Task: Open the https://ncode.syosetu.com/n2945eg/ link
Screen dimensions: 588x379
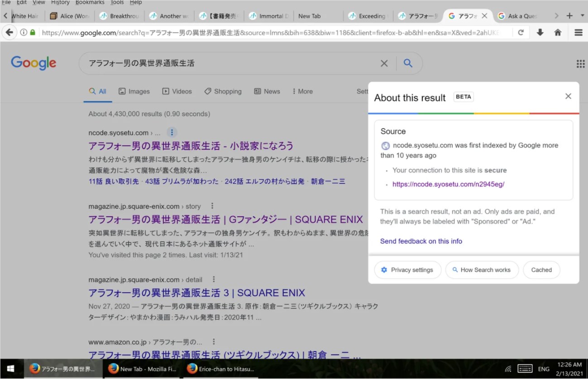Action: (x=448, y=185)
